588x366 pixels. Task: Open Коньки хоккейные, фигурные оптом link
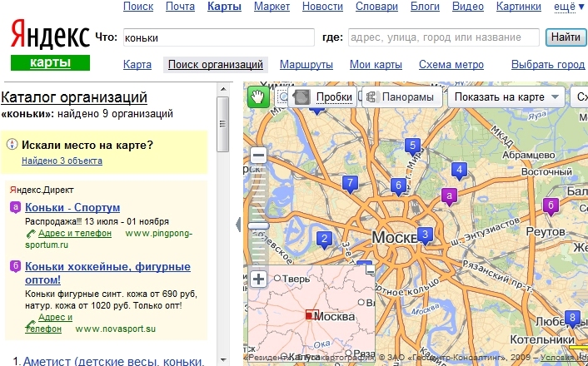tap(107, 273)
